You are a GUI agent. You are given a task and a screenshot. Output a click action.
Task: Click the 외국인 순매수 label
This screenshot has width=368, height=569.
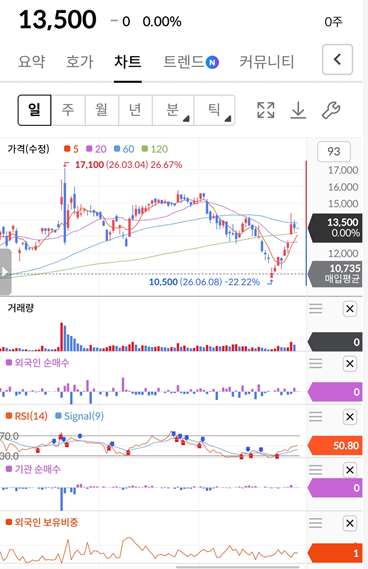[37, 363]
